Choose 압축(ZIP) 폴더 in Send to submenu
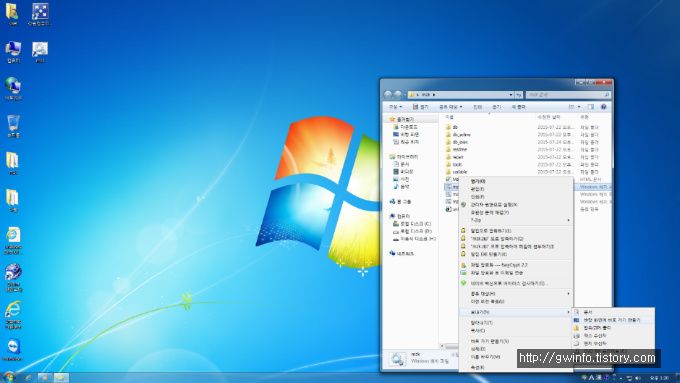The height and width of the screenshot is (383, 680). coord(613,327)
